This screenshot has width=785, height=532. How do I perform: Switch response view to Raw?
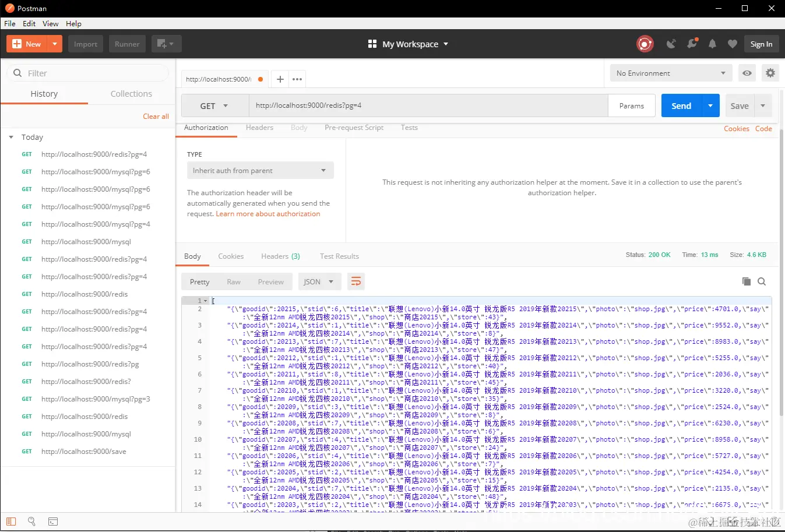click(234, 282)
